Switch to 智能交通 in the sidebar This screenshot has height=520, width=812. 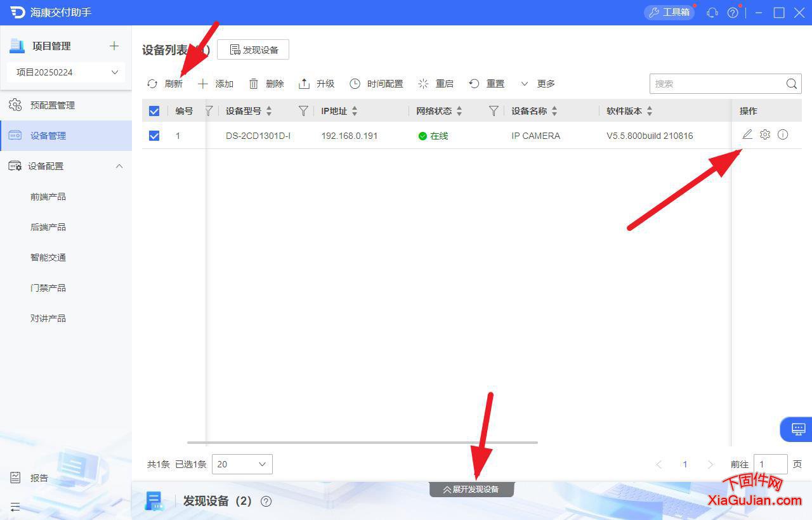point(48,257)
